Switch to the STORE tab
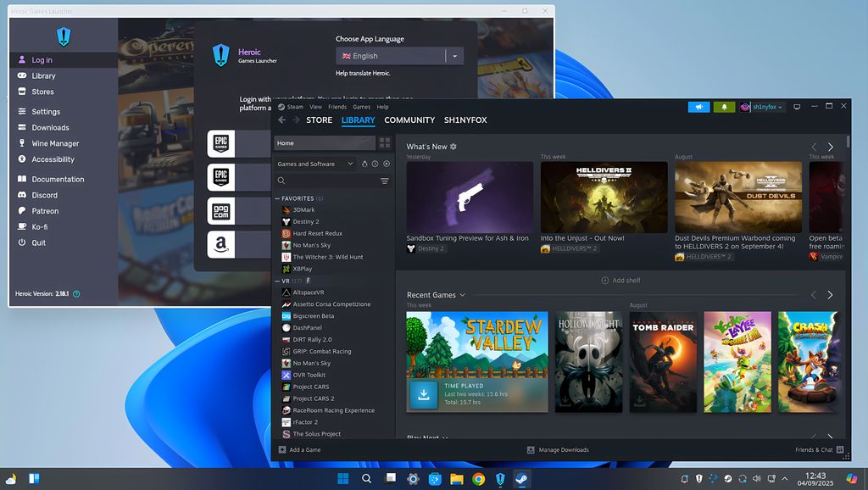The height and width of the screenshot is (490, 868). [x=320, y=120]
